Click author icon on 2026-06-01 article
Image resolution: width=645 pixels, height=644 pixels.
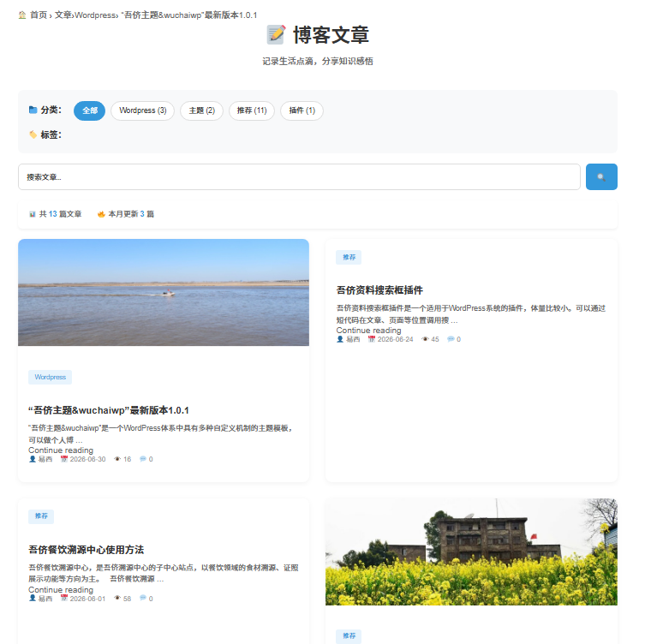coord(33,599)
